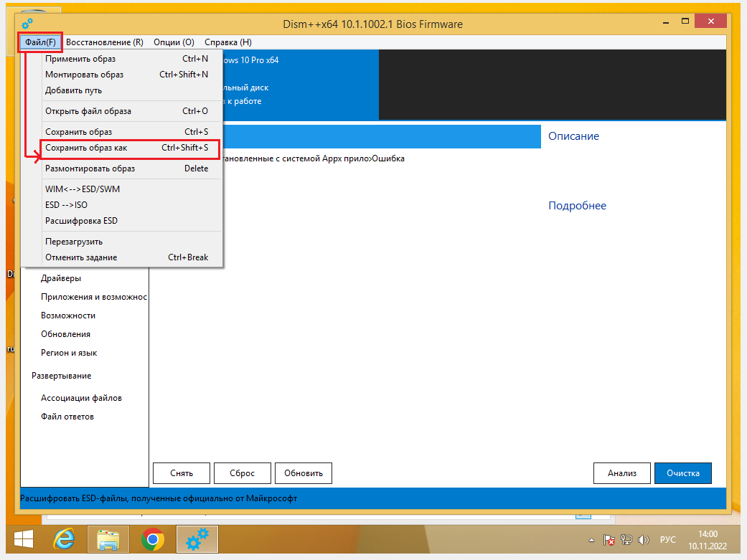747x560 pixels.
Task: Open Приложения и возможности sidebar item
Action: pyautogui.click(x=94, y=297)
